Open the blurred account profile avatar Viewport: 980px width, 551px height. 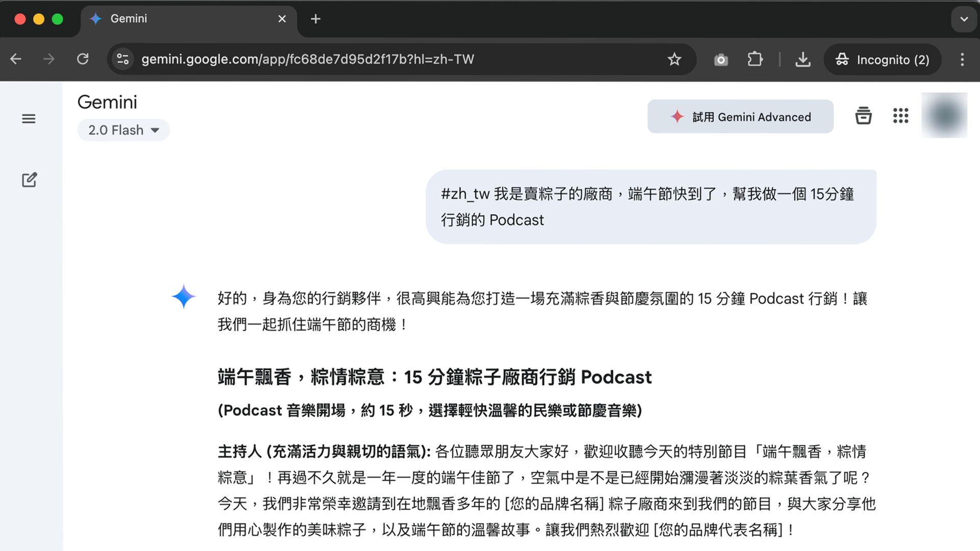point(944,115)
